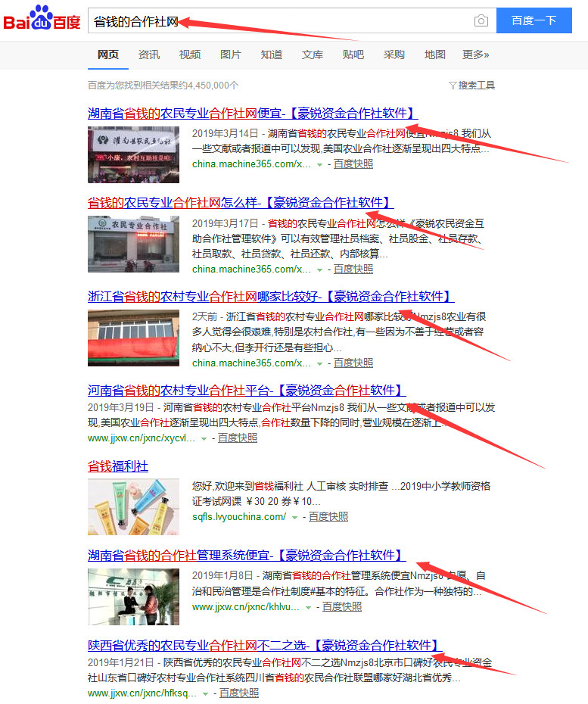588x704 pixels.
Task: Go to the 贴吧 tab
Action: coord(353,55)
